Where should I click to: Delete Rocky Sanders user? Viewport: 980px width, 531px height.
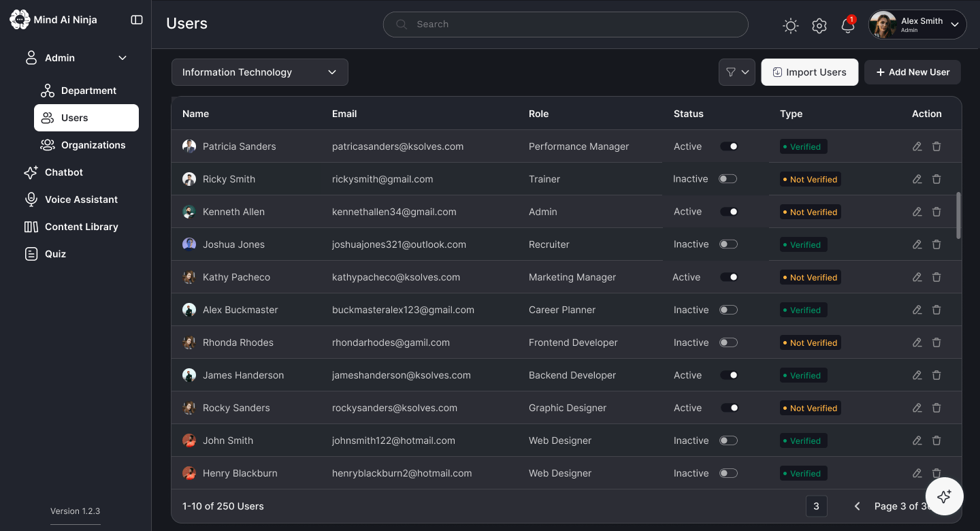[x=936, y=408]
